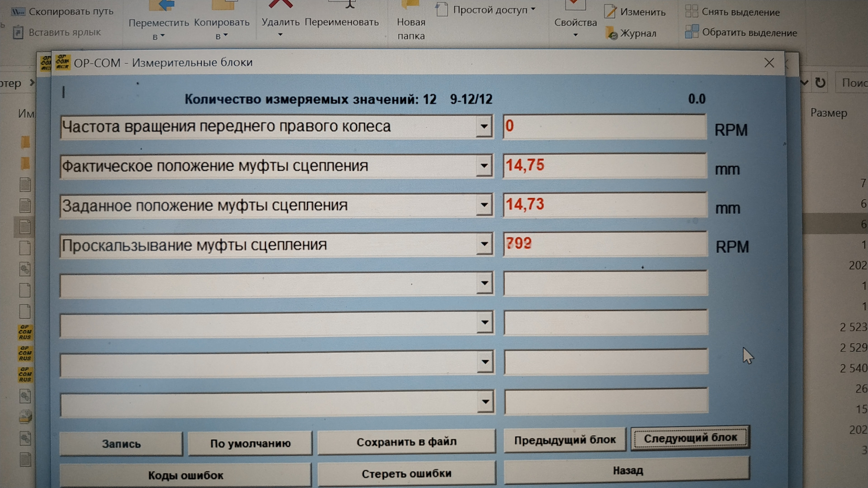Click the 'Размер' column header in Explorer
868x488 pixels.
coord(829,113)
